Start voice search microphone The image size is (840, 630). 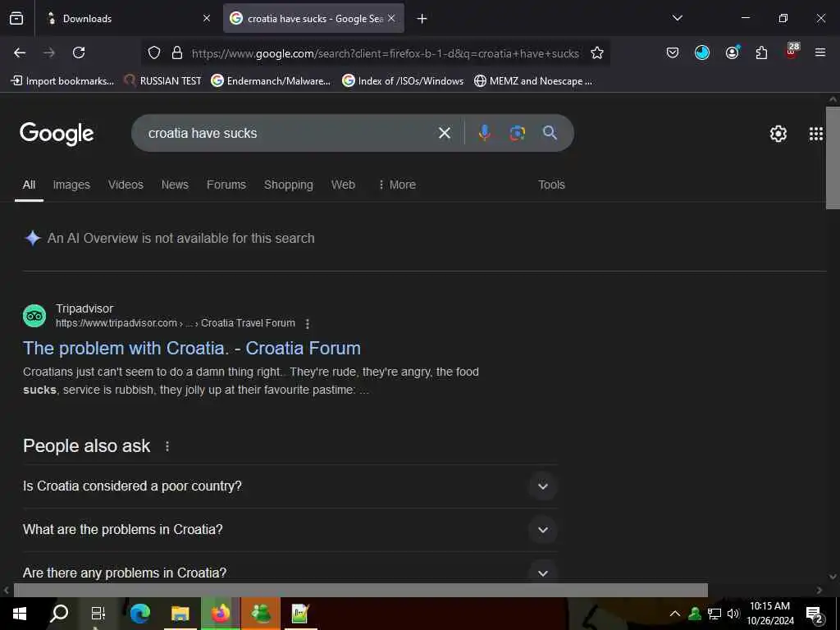pyautogui.click(x=484, y=133)
